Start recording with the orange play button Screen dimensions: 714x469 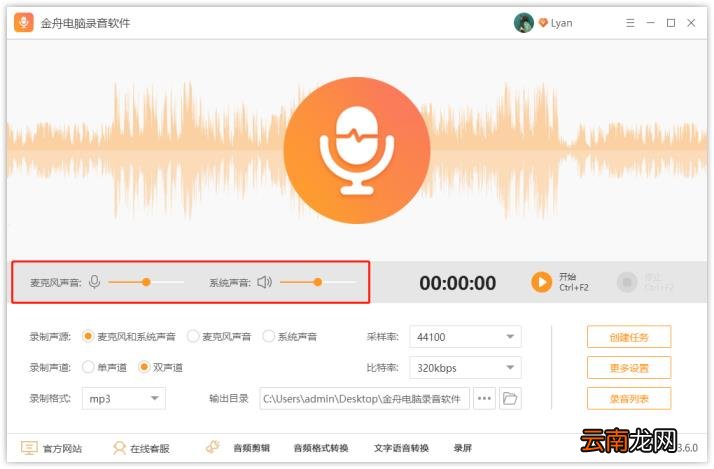(541, 282)
